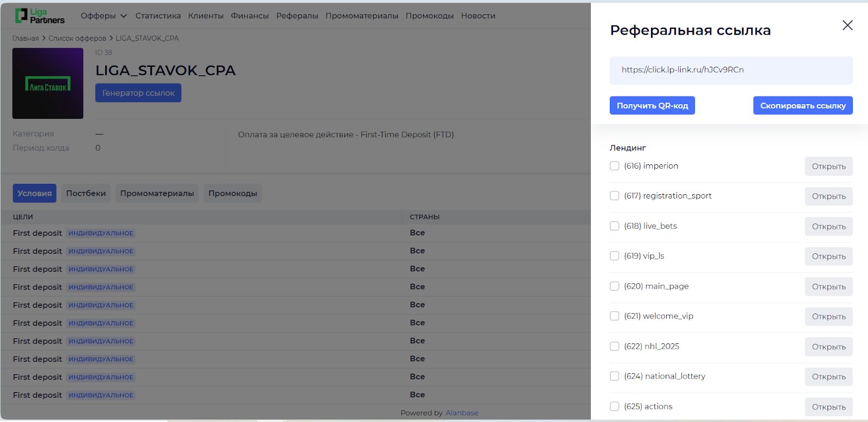Click the Liga Partners logo

click(40, 16)
